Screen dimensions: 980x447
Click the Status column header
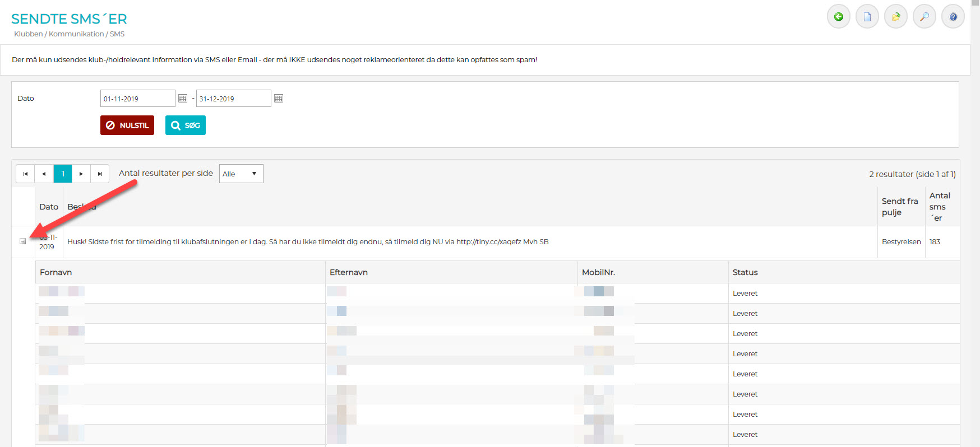click(745, 272)
